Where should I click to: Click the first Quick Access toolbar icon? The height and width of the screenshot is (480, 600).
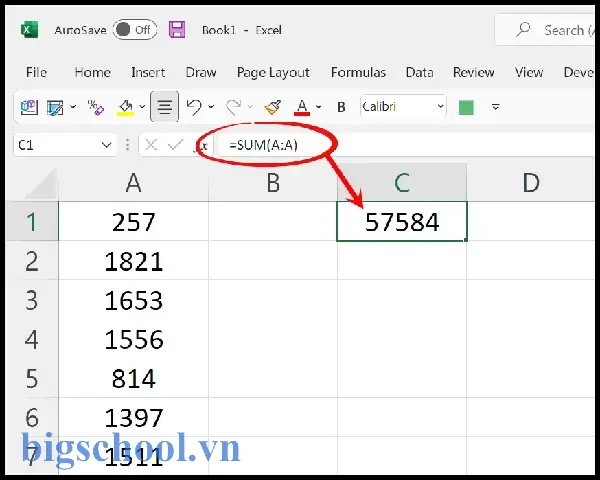[x=29, y=107]
